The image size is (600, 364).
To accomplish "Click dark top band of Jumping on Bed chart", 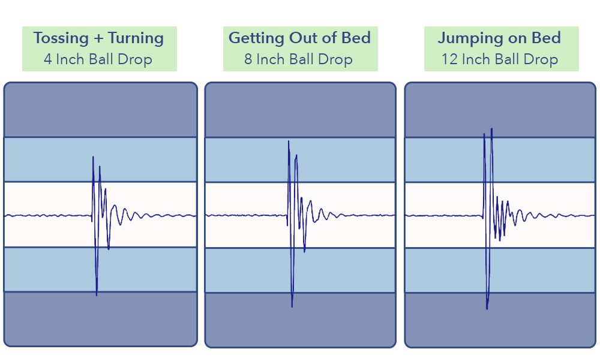I will pyautogui.click(x=500, y=110).
